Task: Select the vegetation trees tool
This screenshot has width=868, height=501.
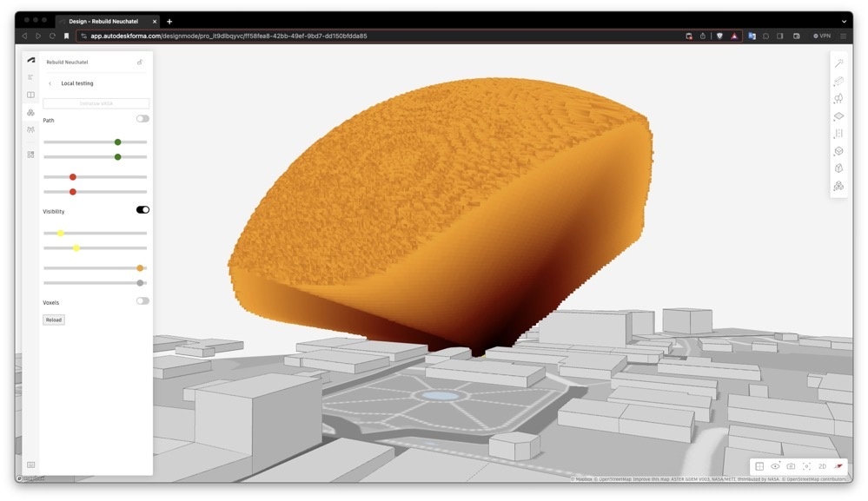Action: [838, 98]
